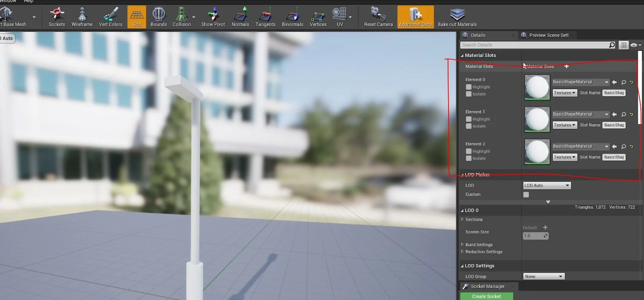Open the Base Mesh dropdown arrow
Viewport: 644px width, 300px height.
pyautogui.click(x=34, y=17)
